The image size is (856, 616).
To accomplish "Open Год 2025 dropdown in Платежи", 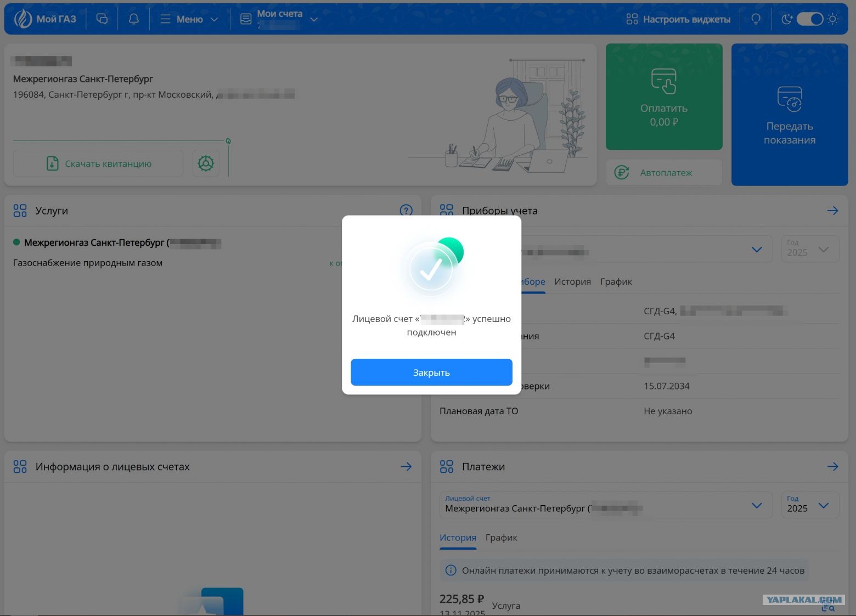I will (810, 505).
